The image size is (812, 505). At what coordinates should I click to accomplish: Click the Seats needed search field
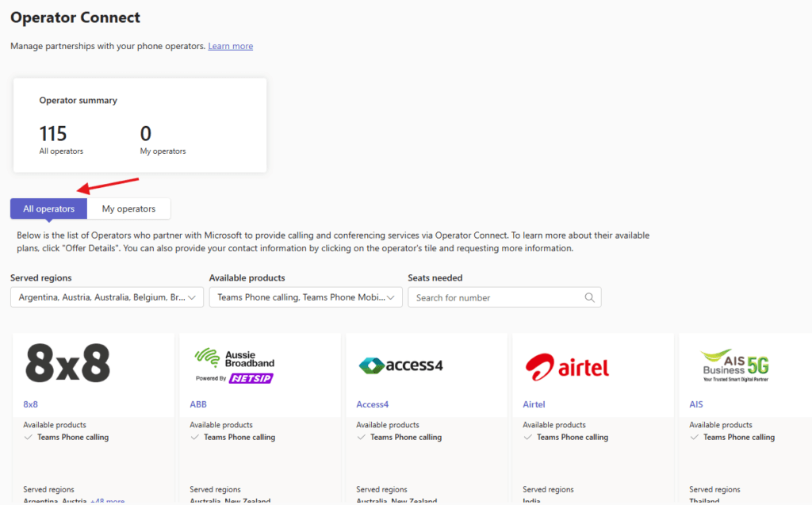[496, 297]
